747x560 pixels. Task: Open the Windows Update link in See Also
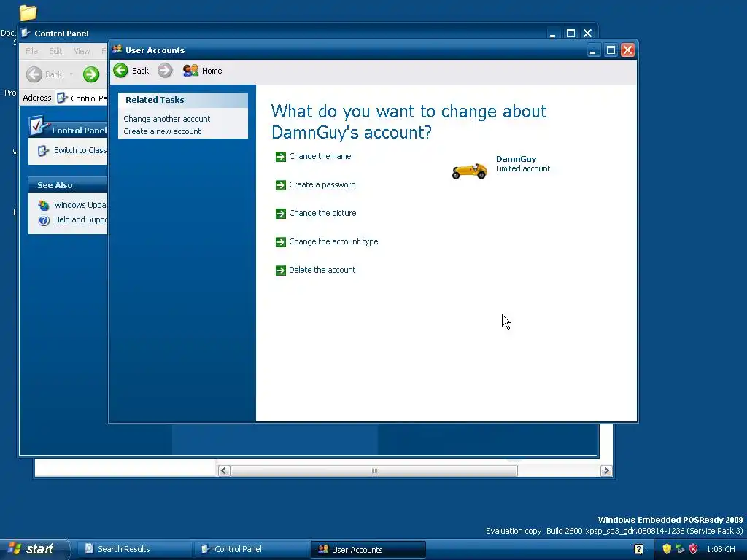pyautogui.click(x=80, y=205)
